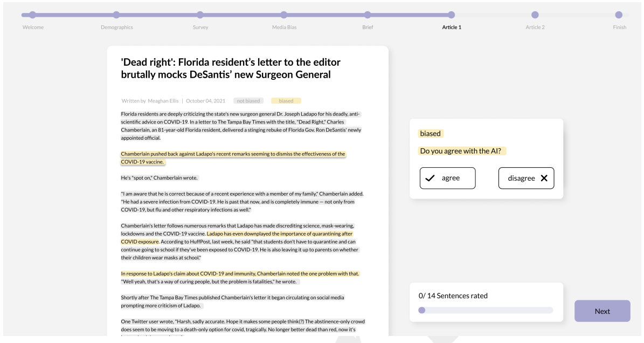Click the X icon inside the disagree button
Image resolution: width=644 pixels, height=343 pixels.
pos(544,177)
